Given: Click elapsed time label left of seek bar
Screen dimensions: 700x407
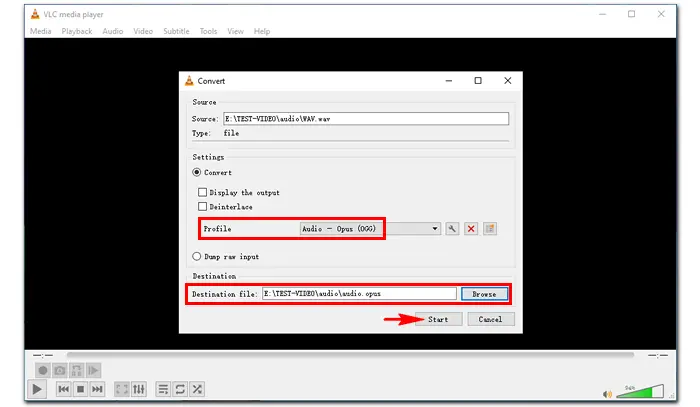Looking at the screenshot, I should pos(43,355).
